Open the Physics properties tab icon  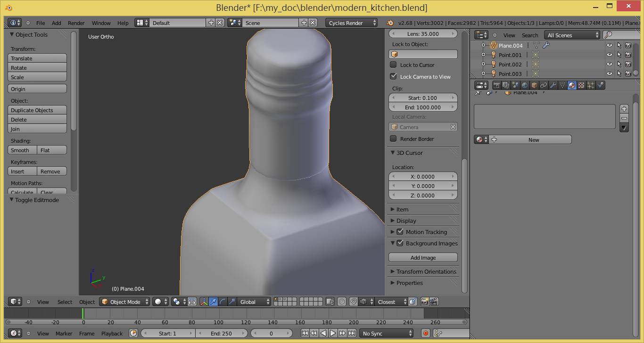[600, 85]
